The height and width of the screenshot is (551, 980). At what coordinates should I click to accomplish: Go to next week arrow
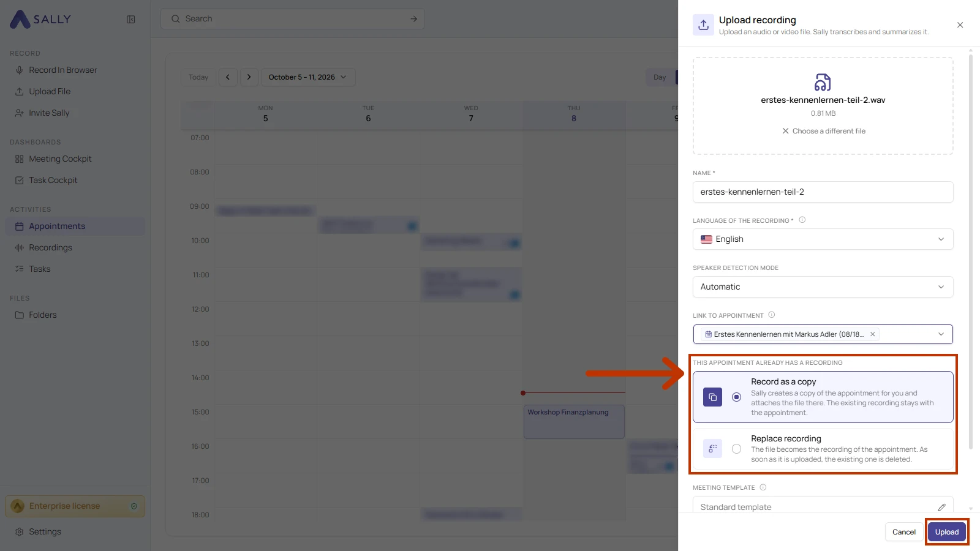(x=249, y=77)
